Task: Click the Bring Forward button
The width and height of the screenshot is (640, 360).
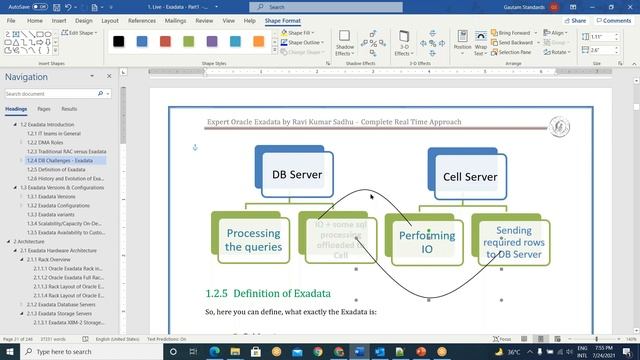Action: click(510, 33)
